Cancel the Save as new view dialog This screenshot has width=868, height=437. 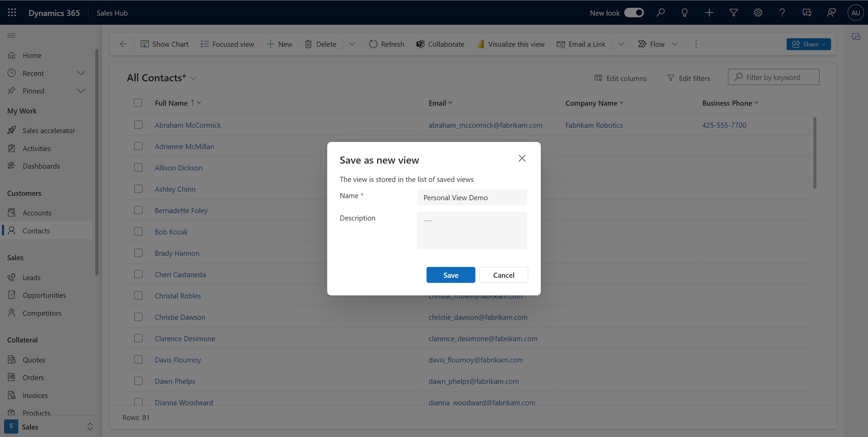[504, 275]
